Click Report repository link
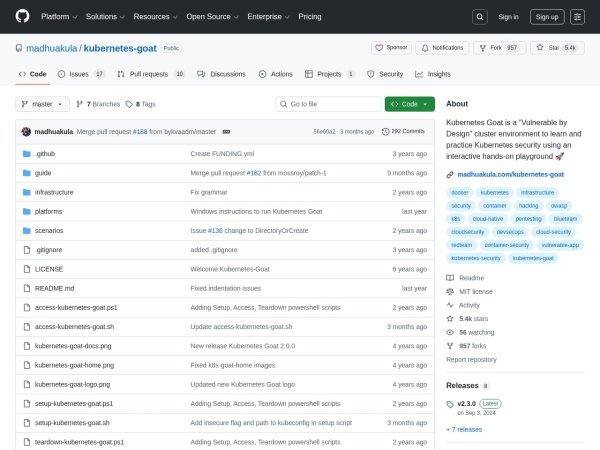This screenshot has width=600, height=450. (x=471, y=360)
